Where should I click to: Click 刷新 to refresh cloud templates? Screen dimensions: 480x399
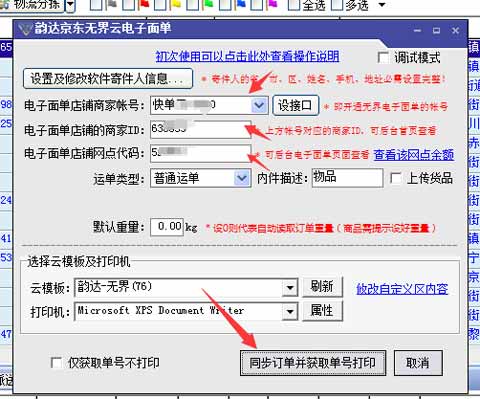point(322,287)
